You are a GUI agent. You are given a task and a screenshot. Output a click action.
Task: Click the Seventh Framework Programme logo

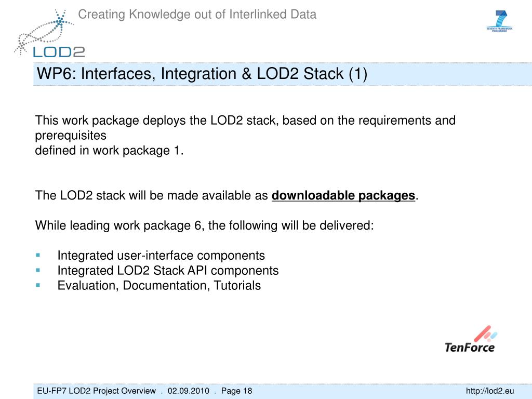(500, 21)
